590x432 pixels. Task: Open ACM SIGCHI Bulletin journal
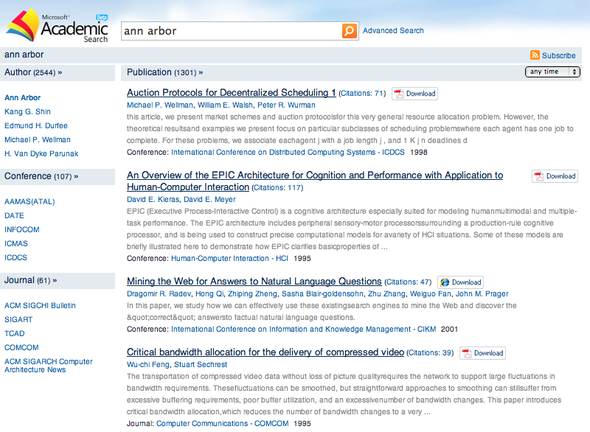click(x=40, y=306)
